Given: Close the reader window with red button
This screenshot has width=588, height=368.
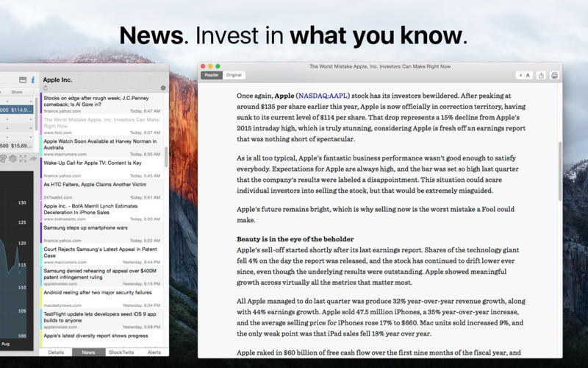Looking at the screenshot, I should [x=203, y=66].
